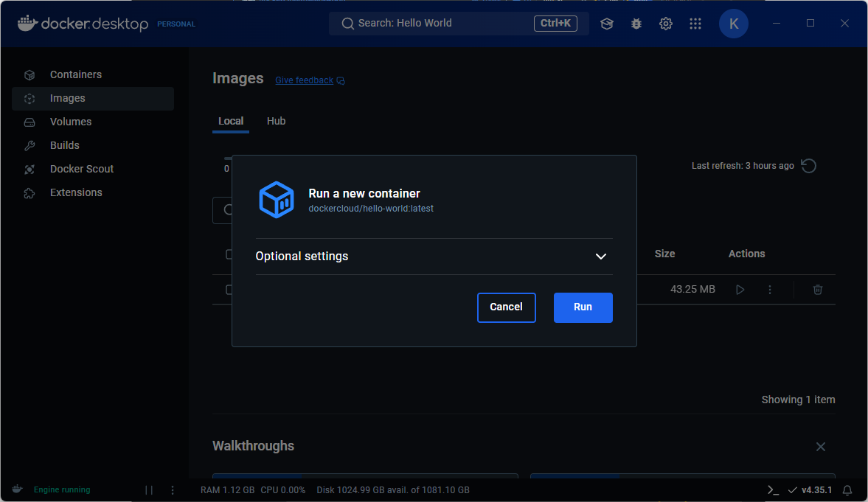Open the K user account avatar
This screenshot has height=502, width=868.
pos(734,24)
